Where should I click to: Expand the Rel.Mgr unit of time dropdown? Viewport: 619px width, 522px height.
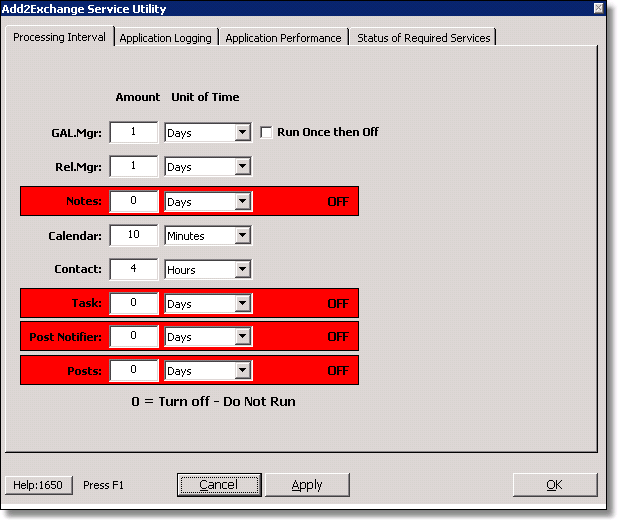(x=243, y=166)
